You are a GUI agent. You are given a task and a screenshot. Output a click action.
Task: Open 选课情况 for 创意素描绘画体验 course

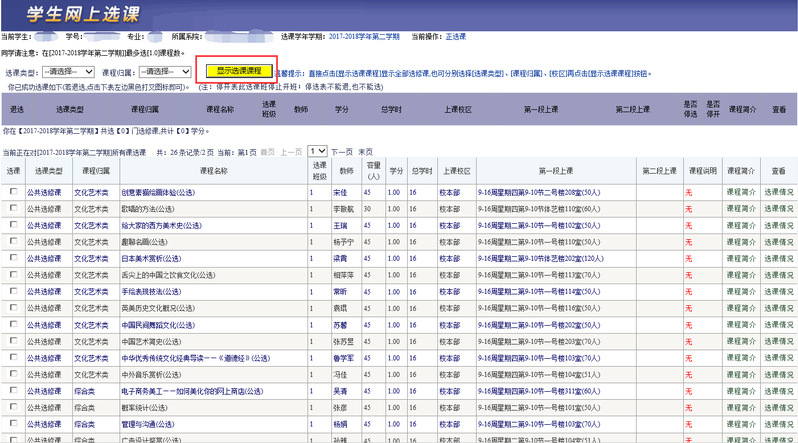click(779, 191)
